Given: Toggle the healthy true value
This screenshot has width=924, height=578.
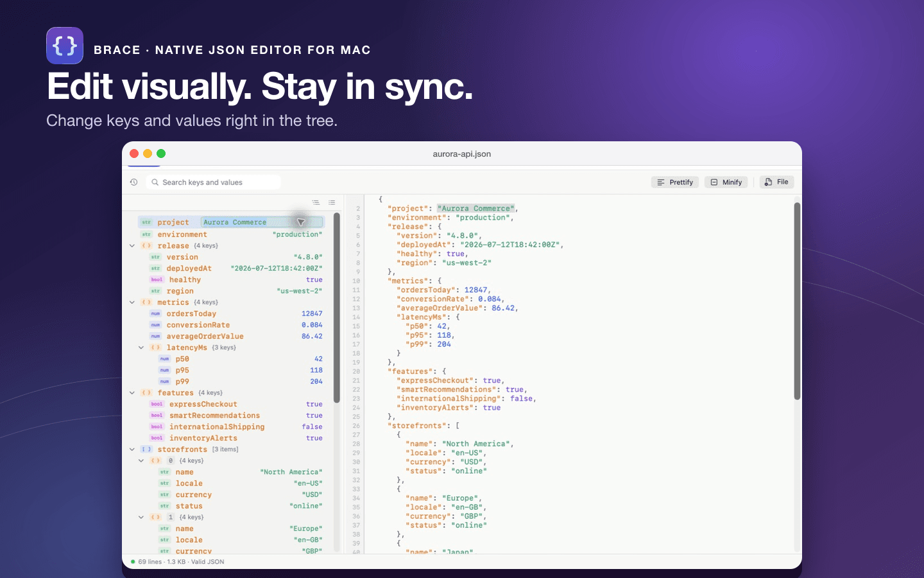Looking at the screenshot, I should 314,280.
